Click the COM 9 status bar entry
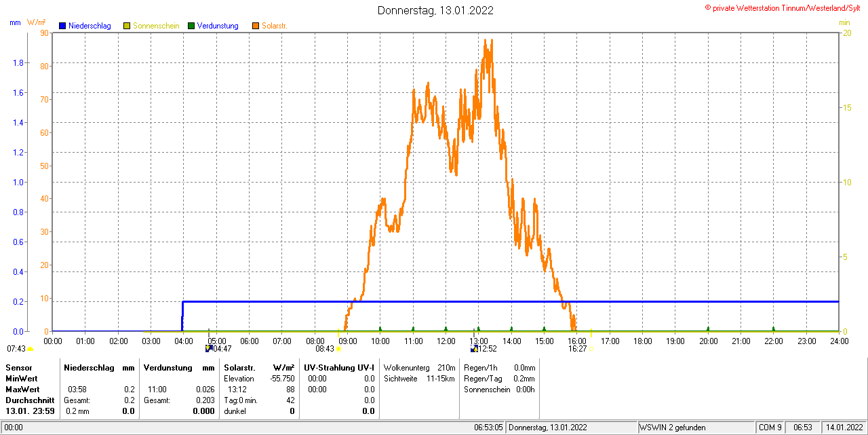Screen dimensions: 868x435 coord(770,428)
